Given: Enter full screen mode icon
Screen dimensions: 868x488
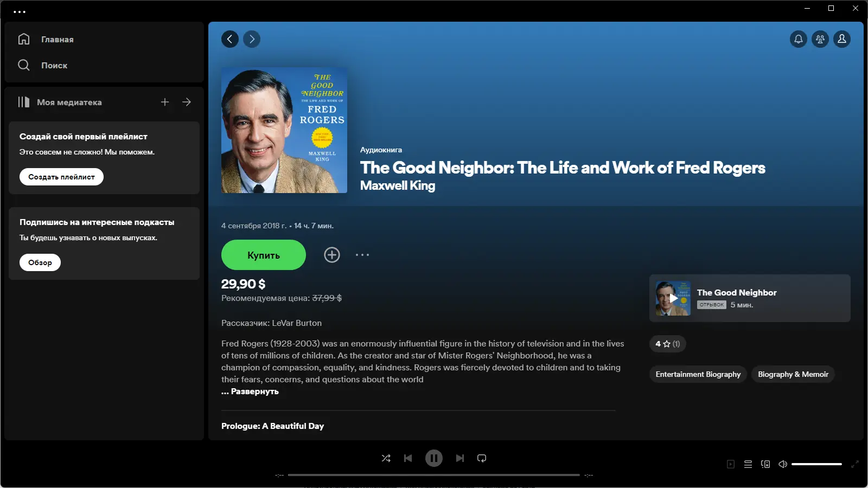Looking at the screenshot, I should tap(855, 464).
